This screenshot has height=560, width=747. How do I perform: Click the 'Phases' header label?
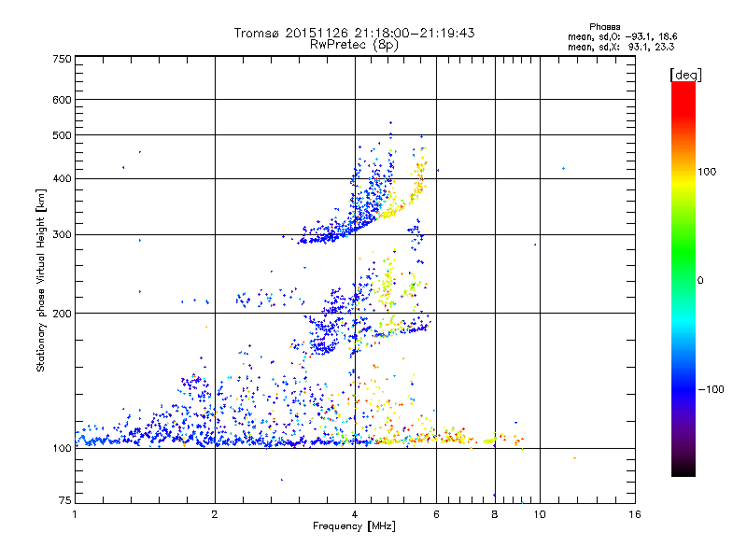[x=604, y=27]
